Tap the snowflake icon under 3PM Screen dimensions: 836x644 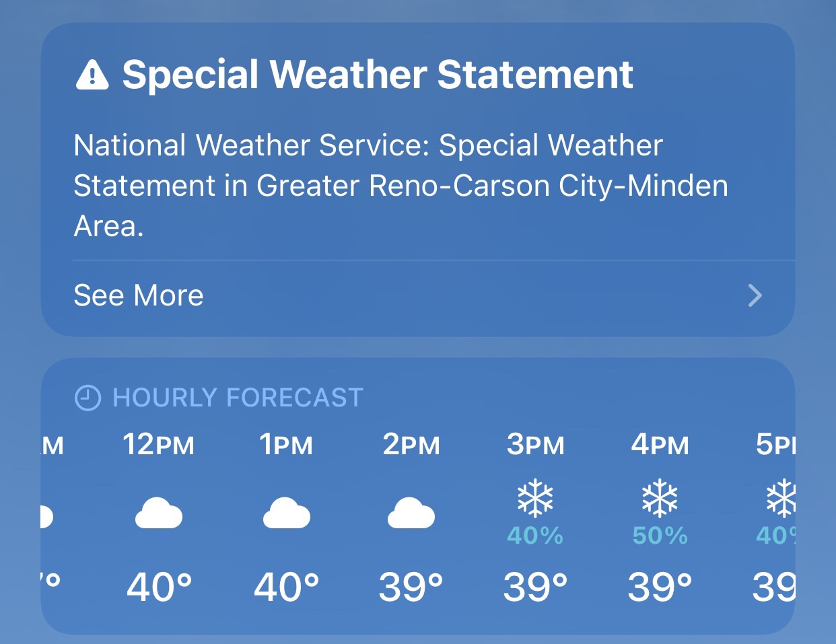pyautogui.click(x=535, y=499)
